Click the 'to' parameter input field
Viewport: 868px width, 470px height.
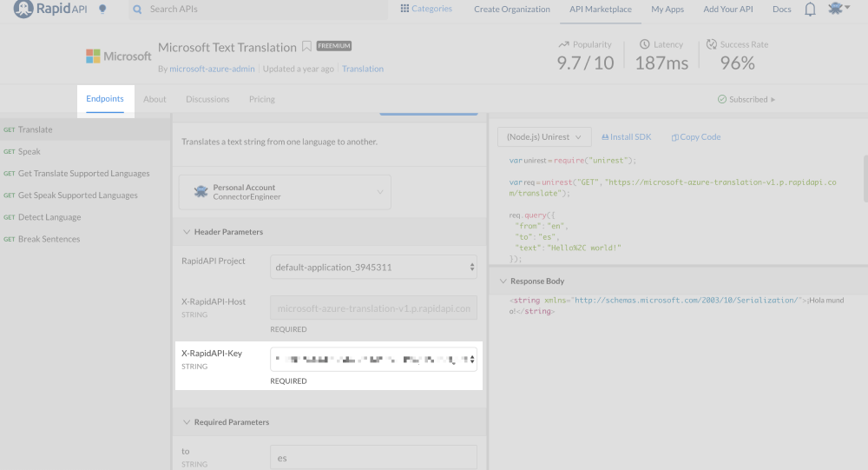coord(373,457)
